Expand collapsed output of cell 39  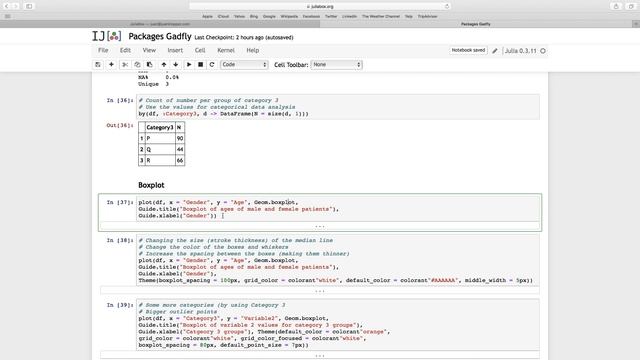coord(320,356)
